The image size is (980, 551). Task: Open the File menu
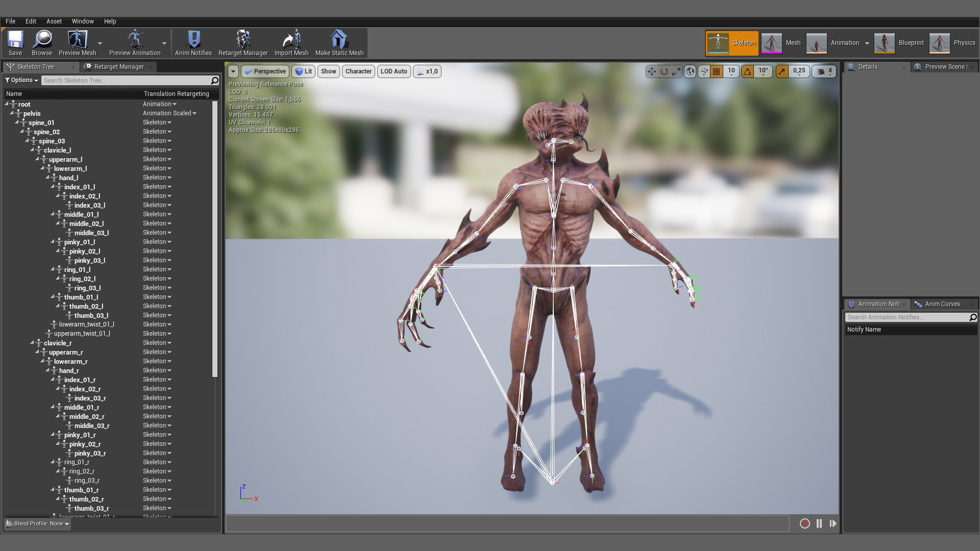(x=10, y=21)
